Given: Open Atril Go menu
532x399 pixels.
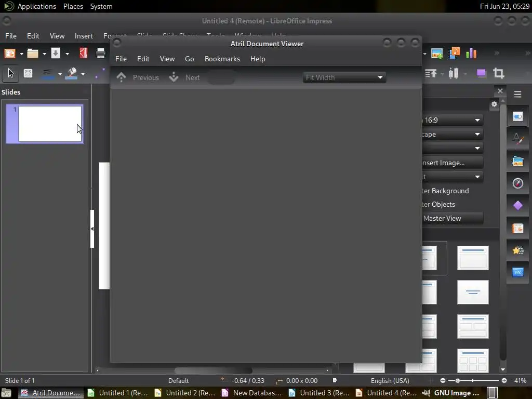Looking at the screenshot, I should tap(189, 59).
